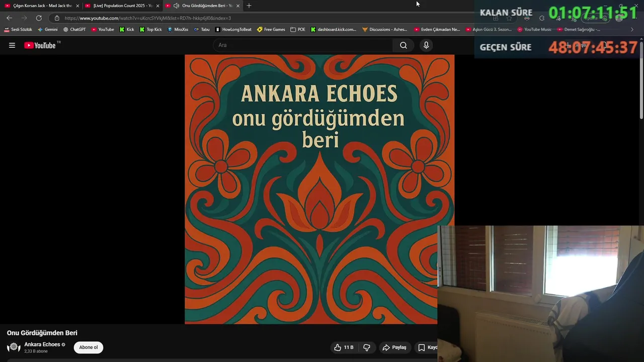Open Kick bookmark

[x=127, y=30]
